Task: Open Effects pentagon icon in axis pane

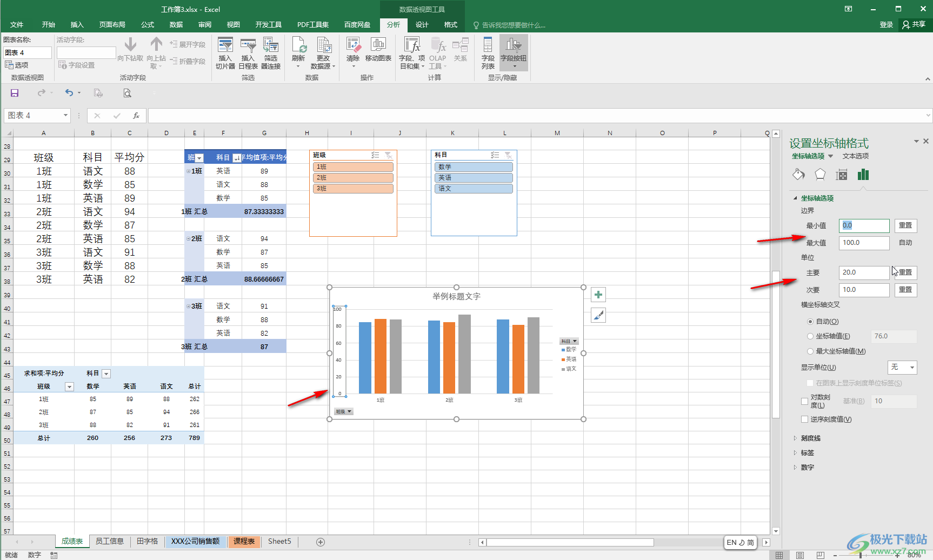Action: point(820,174)
